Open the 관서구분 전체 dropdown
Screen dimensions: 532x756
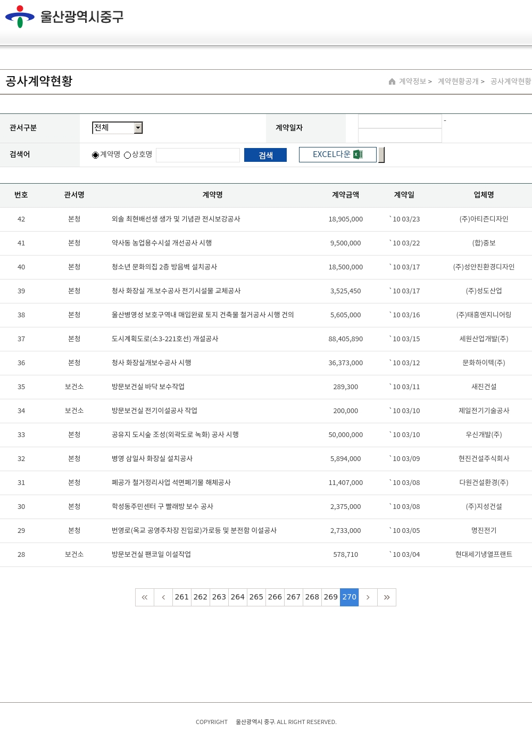click(x=117, y=128)
